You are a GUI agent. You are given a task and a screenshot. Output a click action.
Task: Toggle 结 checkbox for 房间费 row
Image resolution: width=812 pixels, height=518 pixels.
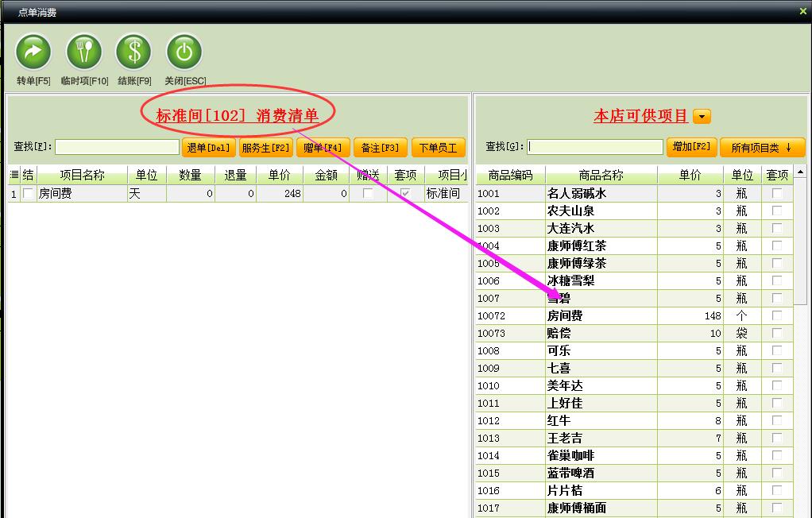click(x=29, y=194)
